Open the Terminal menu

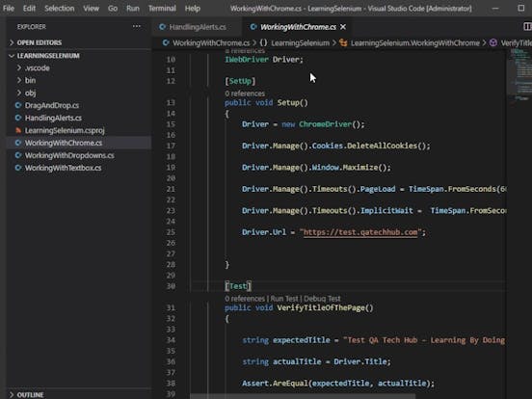click(x=162, y=8)
